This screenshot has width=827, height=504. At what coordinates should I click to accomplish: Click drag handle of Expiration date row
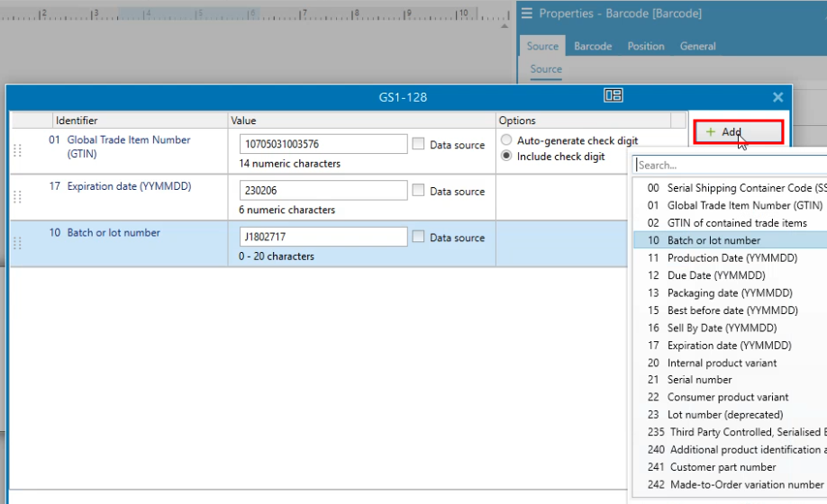pyautogui.click(x=17, y=197)
